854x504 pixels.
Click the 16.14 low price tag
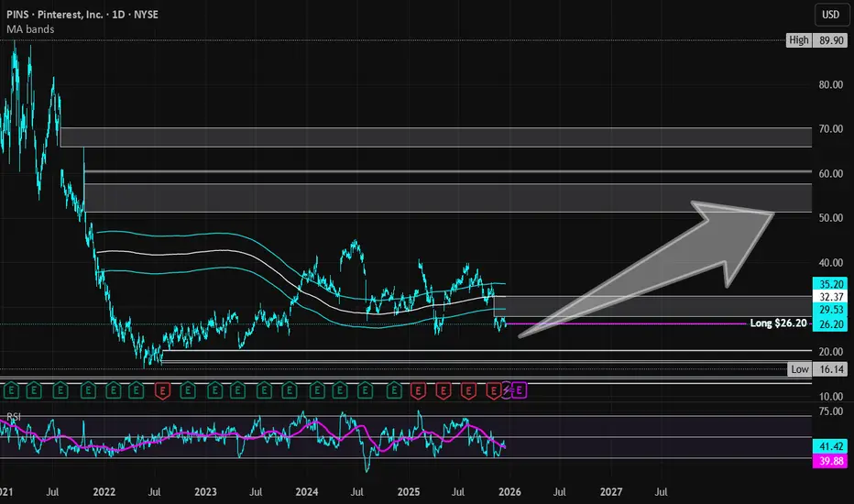click(831, 369)
